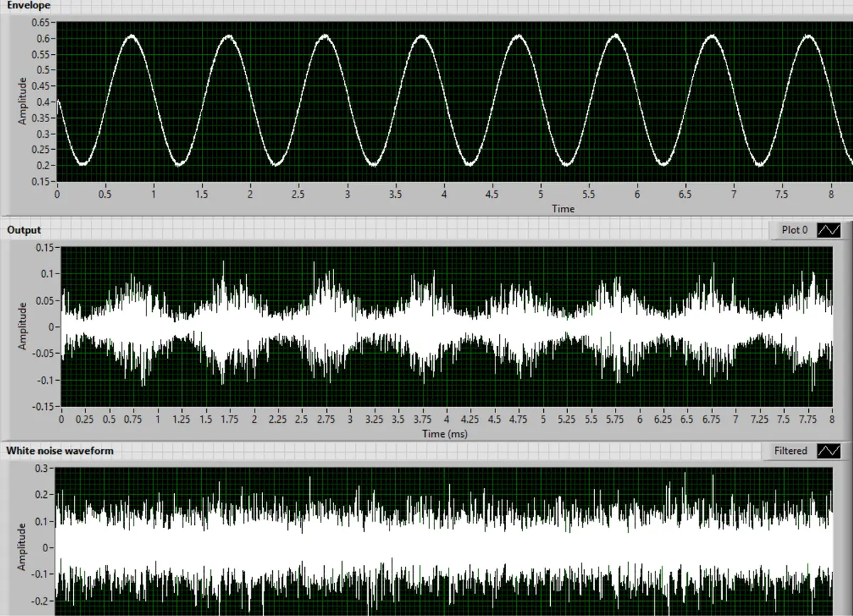Image resolution: width=853 pixels, height=616 pixels.
Task: Click inside the Envelope sine wave plot area
Action: (455, 102)
